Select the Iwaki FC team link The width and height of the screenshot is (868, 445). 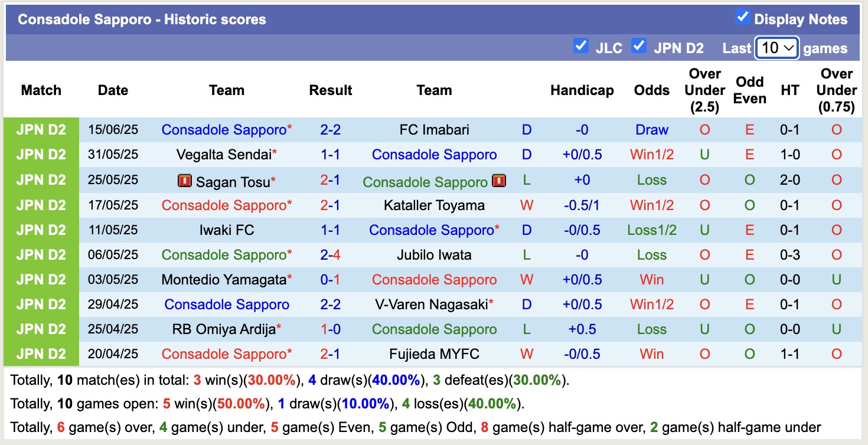point(227,230)
